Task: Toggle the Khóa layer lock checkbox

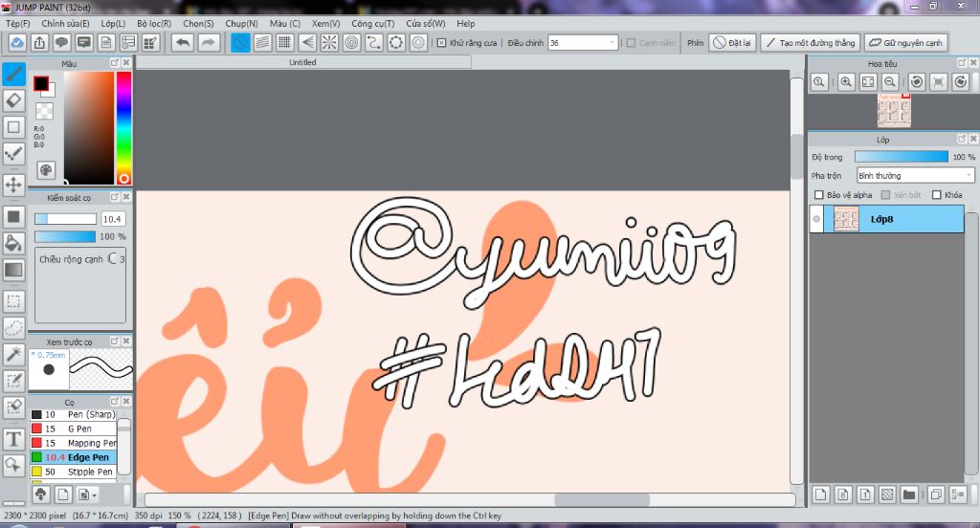Action: [x=936, y=195]
